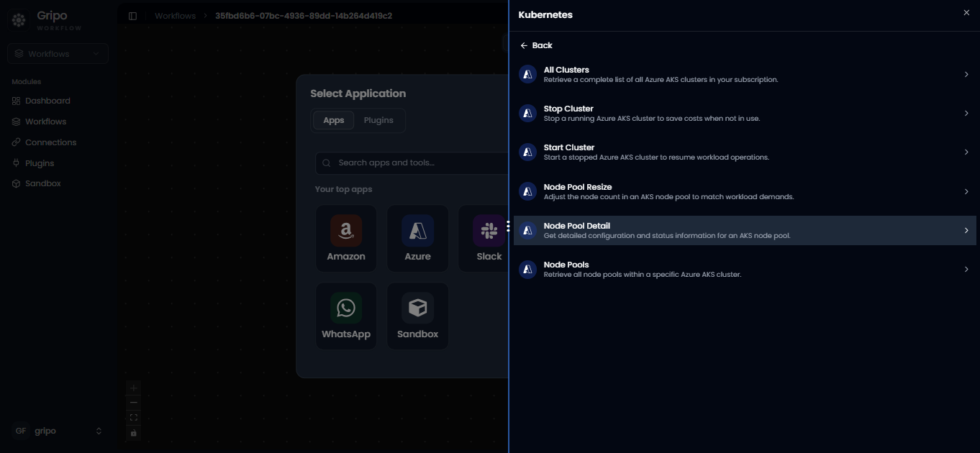Image resolution: width=980 pixels, height=453 pixels.
Task: Go Back in the Kubernetes panel
Action: pyautogui.click(x=536, y=45)
